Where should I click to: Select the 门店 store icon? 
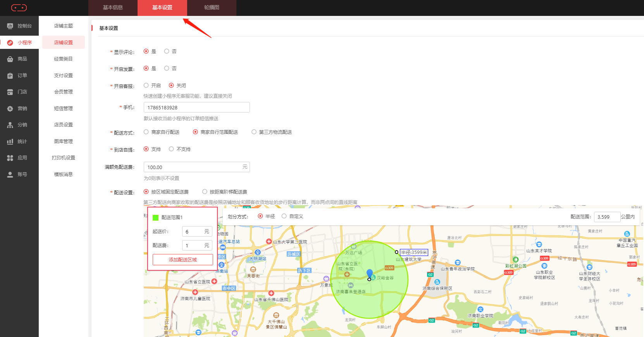click(x=10, y=92)
